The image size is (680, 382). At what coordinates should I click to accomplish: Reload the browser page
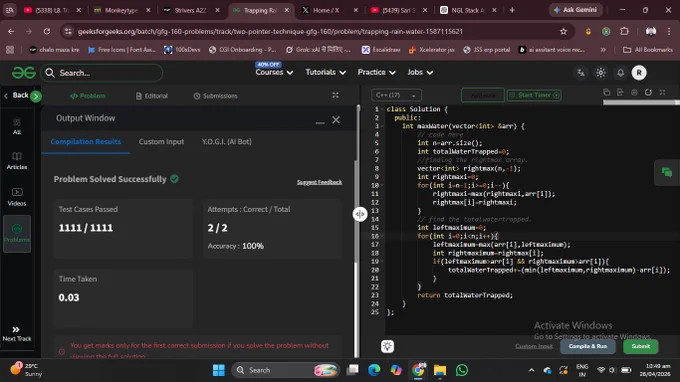tap(47, 31)
